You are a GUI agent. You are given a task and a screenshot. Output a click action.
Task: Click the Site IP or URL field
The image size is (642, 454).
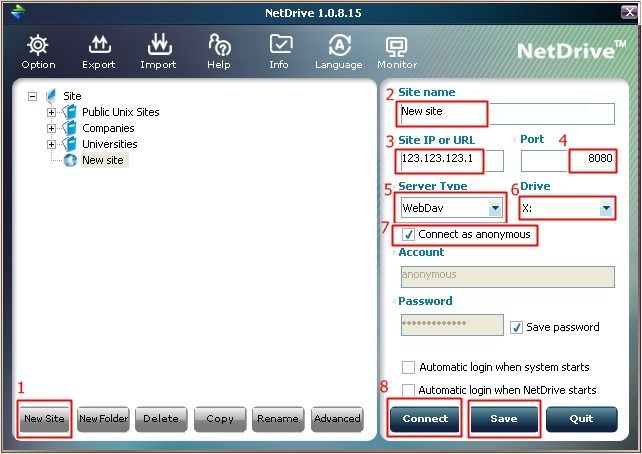click(x=452, y=161)
